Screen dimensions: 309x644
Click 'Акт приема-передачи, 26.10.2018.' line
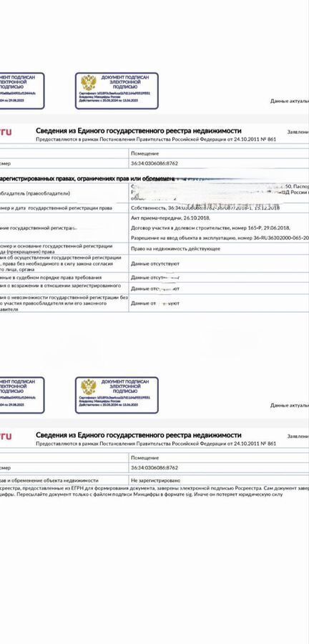tap(170, 218)
